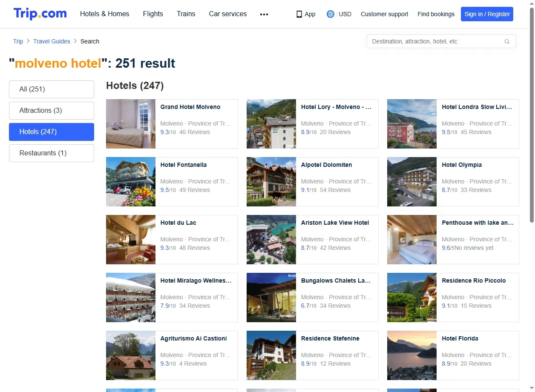
Task: Open Bungalows Chalets thumbnail image
Action: pyautogui.click(x=271, y=298)
